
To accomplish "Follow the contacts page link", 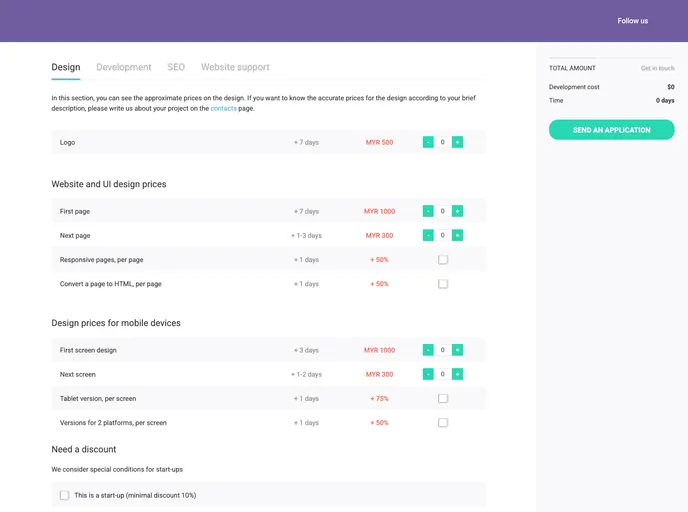I will [223, 108].
